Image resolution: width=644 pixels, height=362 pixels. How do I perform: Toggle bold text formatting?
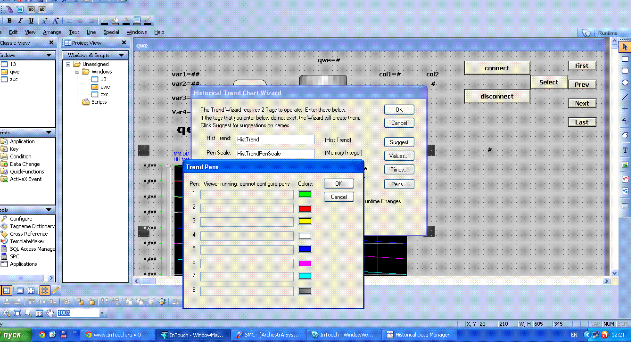coord(9,21)
